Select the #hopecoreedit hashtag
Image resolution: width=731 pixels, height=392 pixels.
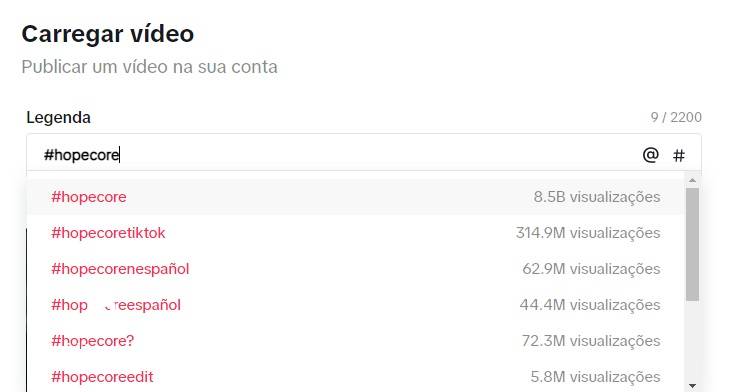[x=355, y=377]
